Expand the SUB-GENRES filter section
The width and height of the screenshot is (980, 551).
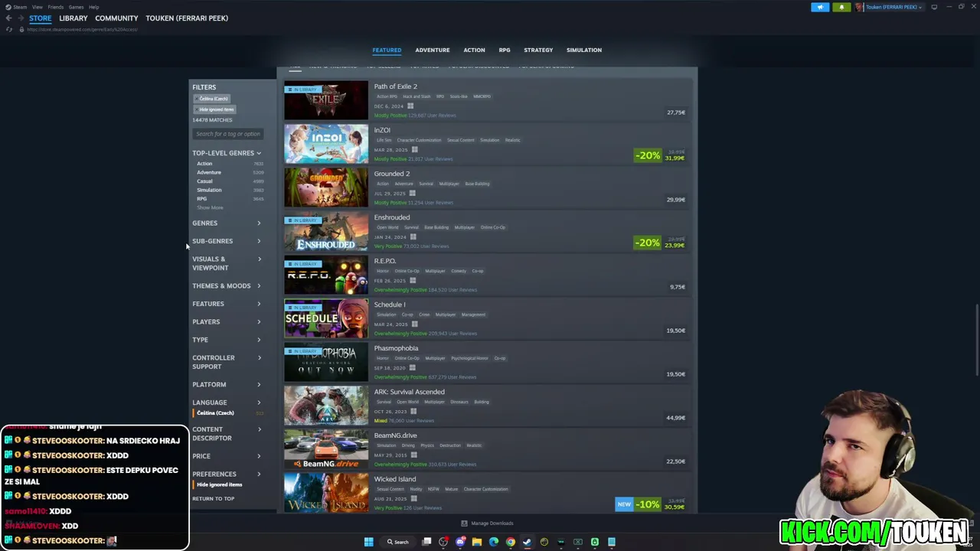point(227,241)
